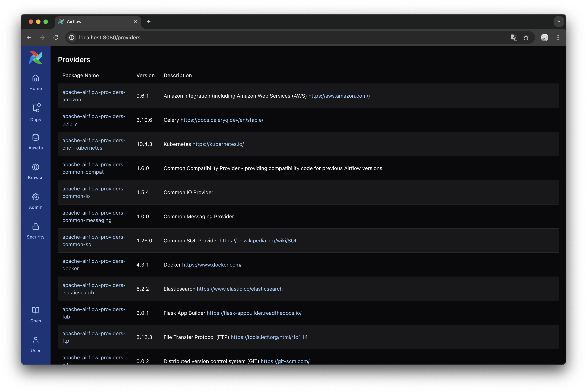Click the Providers page heading
The height and width of the screenshot is (392, 587).
coord(74,60)
